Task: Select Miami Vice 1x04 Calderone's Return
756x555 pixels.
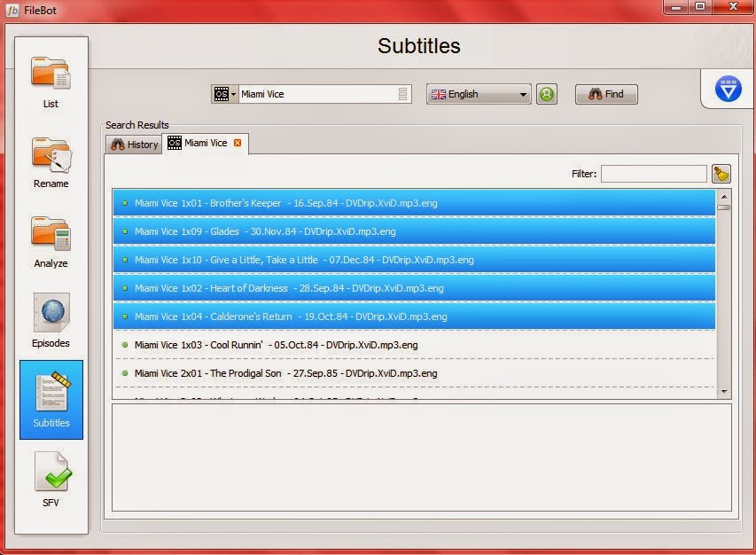Action: pos(414,317)
